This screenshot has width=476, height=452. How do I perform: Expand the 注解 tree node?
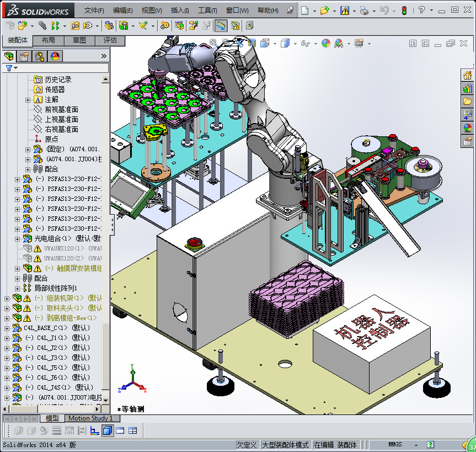coord(28,100)
